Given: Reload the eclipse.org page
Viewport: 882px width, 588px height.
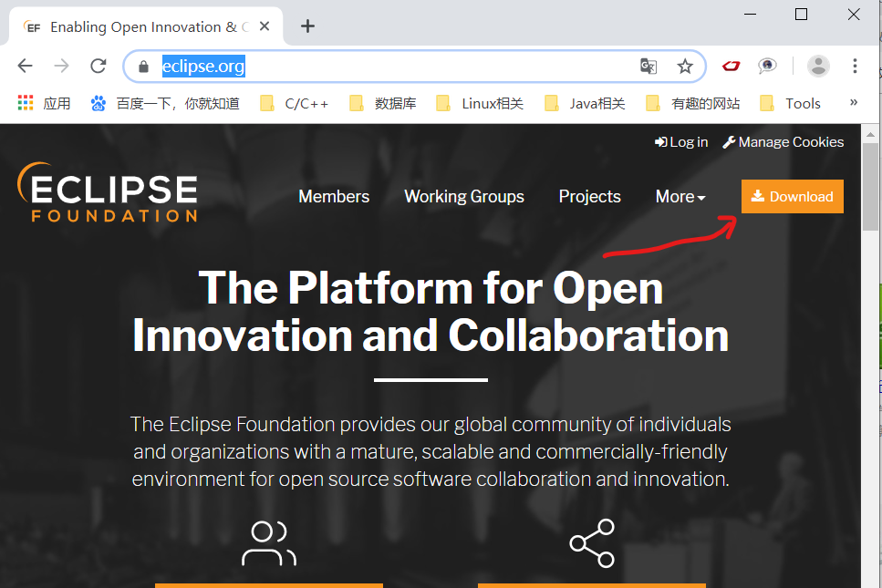Looking at the screenshot, I should coord(99,67).
